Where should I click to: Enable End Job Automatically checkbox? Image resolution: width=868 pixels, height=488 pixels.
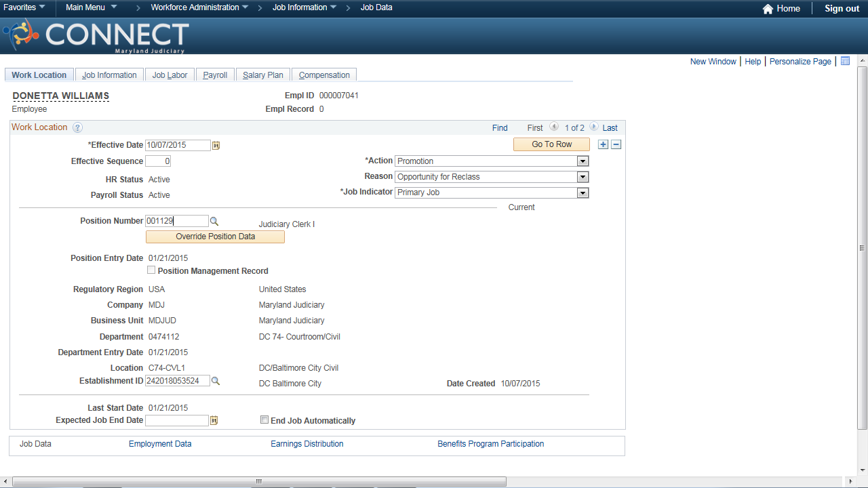264,420
